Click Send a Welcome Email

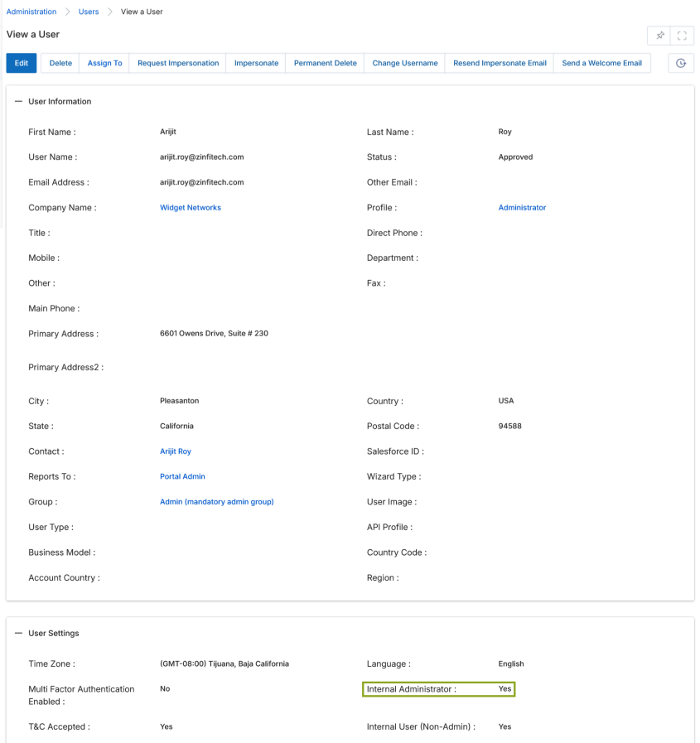(602, 63)
